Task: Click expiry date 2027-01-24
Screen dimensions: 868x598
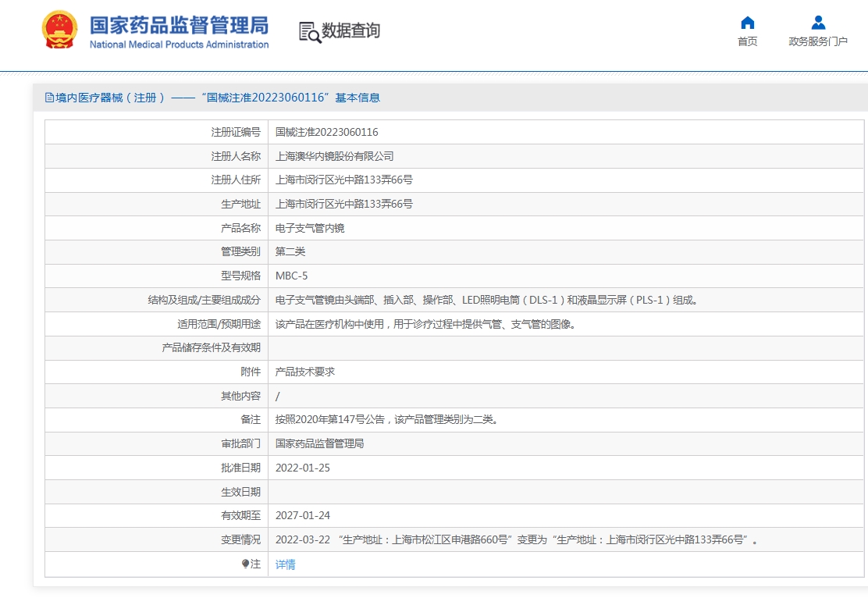Action: pos(302,515)
